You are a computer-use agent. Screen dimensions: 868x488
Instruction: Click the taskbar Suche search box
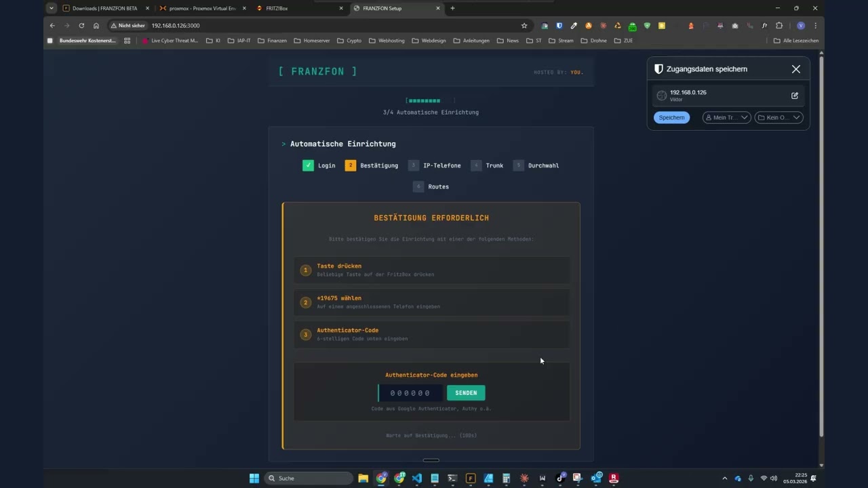(x=309, y=478)
